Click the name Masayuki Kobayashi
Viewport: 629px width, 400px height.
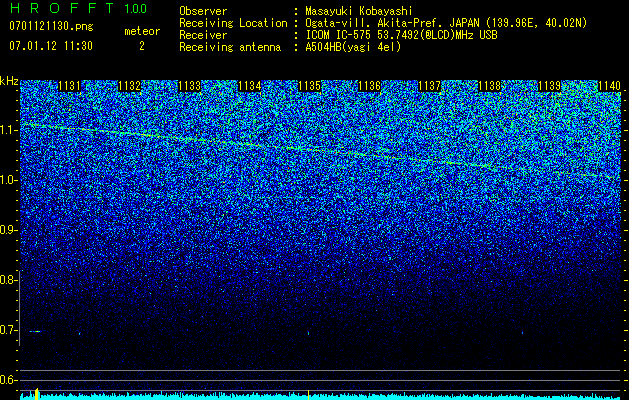click(358, 11)
